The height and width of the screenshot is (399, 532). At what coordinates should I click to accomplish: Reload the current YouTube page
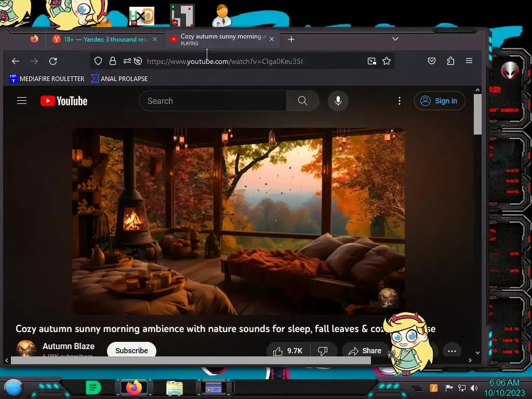(53, 61)
